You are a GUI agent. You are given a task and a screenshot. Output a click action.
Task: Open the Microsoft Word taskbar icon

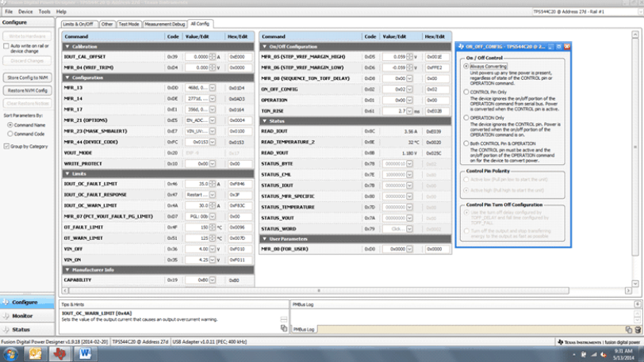tap(85, 354)
